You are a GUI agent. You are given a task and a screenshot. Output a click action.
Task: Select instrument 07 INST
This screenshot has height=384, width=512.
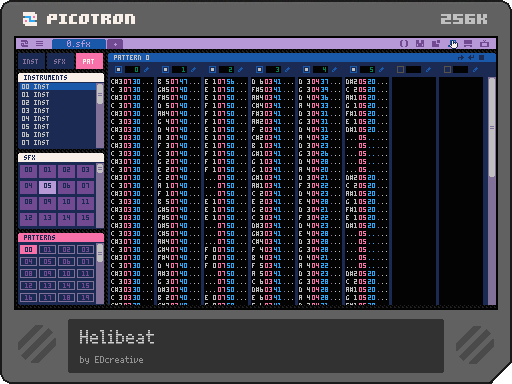point(57,143)
